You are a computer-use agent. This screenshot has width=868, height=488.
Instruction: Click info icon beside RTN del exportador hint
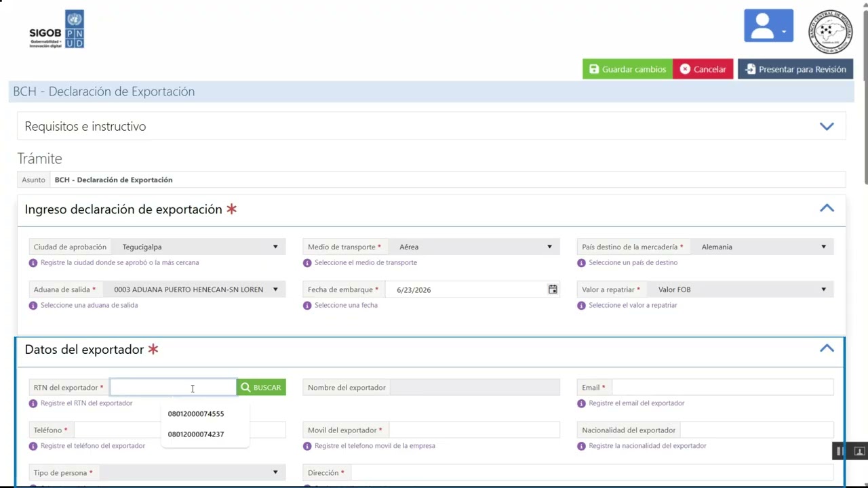click(33, 403)
